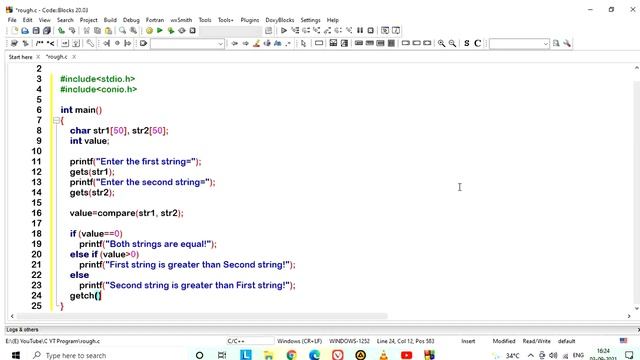
Task: Close the Start here tab
Action: (38, 57)
